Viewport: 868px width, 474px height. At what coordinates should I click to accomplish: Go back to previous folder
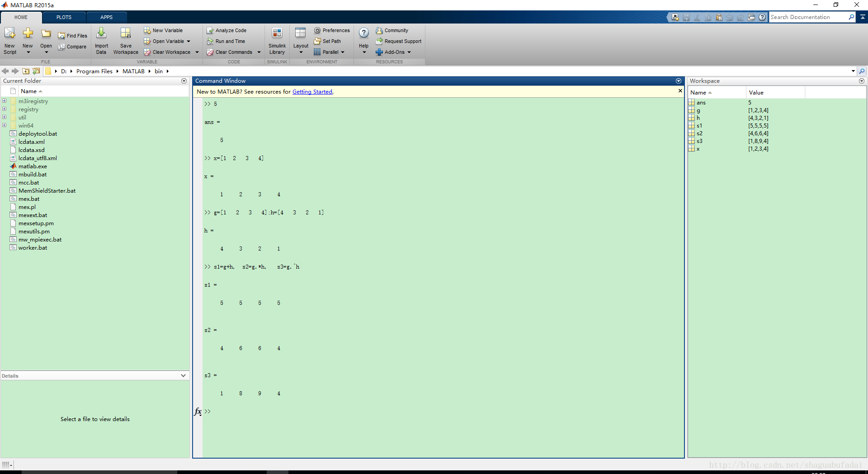[5, 71]
